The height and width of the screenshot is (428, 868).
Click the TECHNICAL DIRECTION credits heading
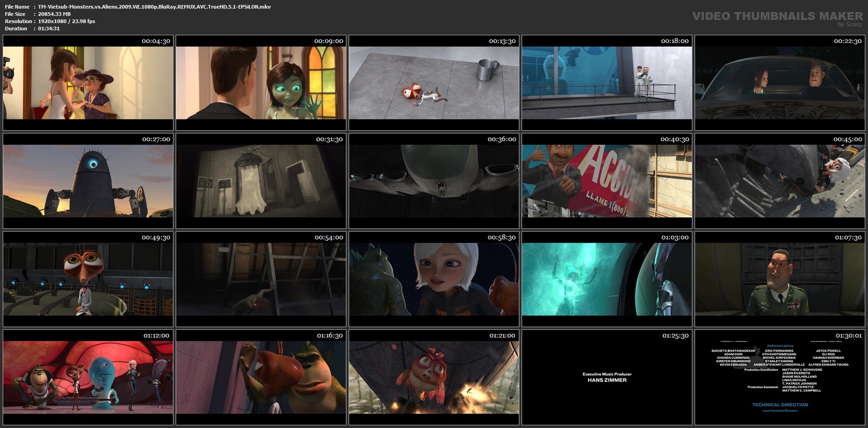780,405
